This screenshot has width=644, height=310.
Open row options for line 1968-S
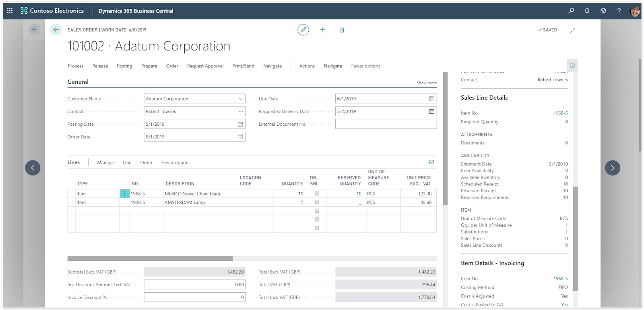point(125,194)
